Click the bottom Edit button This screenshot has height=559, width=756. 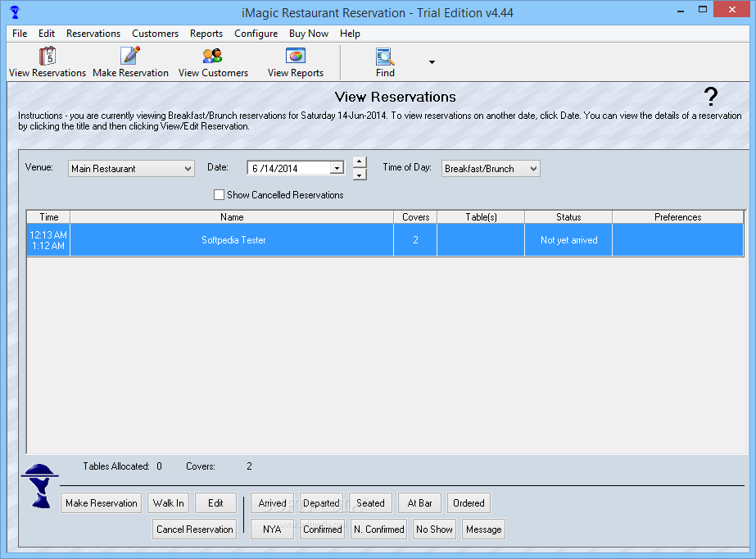pos(215,503)
